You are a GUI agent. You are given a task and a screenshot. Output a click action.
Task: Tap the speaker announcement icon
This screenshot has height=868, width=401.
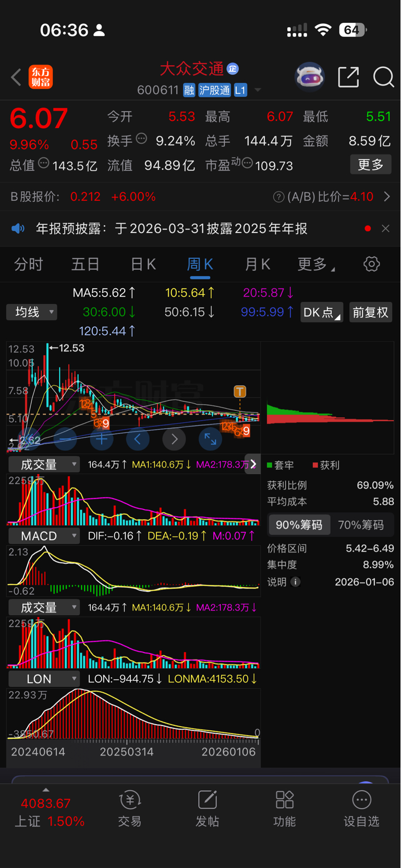pyautogui.click(x=18, y=228)
